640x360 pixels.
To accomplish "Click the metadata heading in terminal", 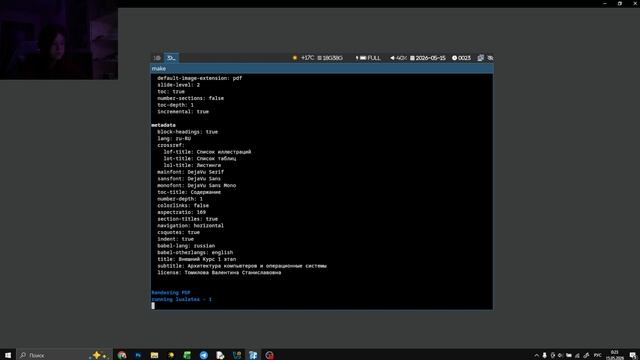I will [x=163, y=125].
